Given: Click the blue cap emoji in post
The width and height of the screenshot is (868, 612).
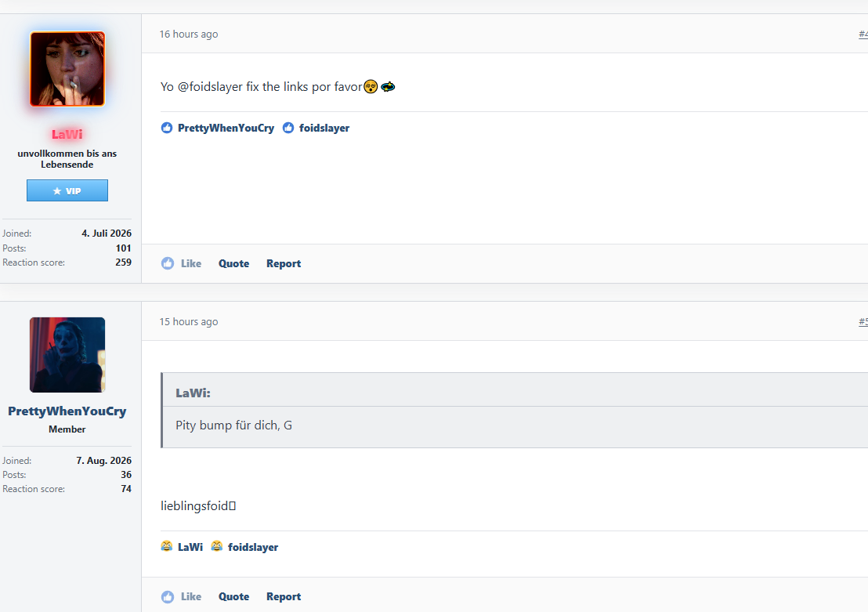Looking at the screenshot, I should pos(388,86).
